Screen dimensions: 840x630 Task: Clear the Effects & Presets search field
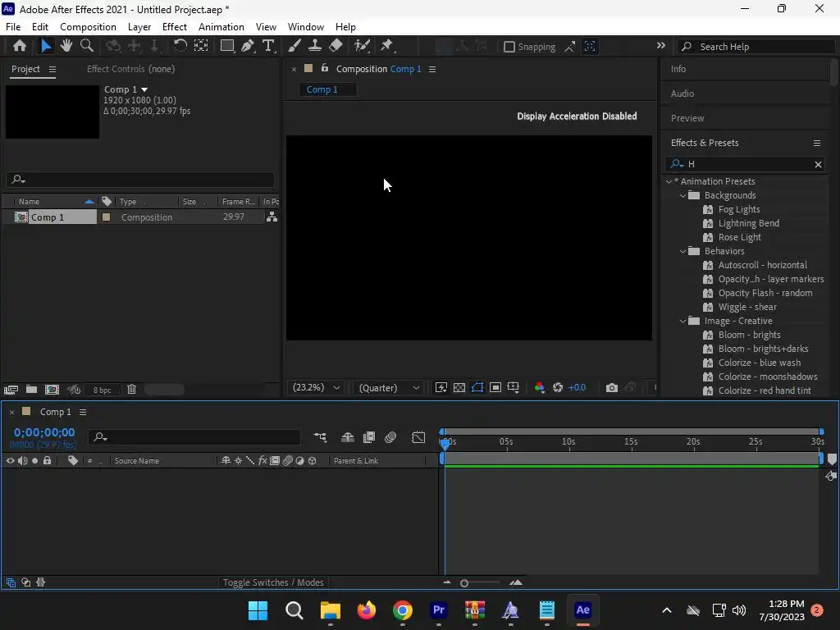pyautogui.click(x=818, y=164)
